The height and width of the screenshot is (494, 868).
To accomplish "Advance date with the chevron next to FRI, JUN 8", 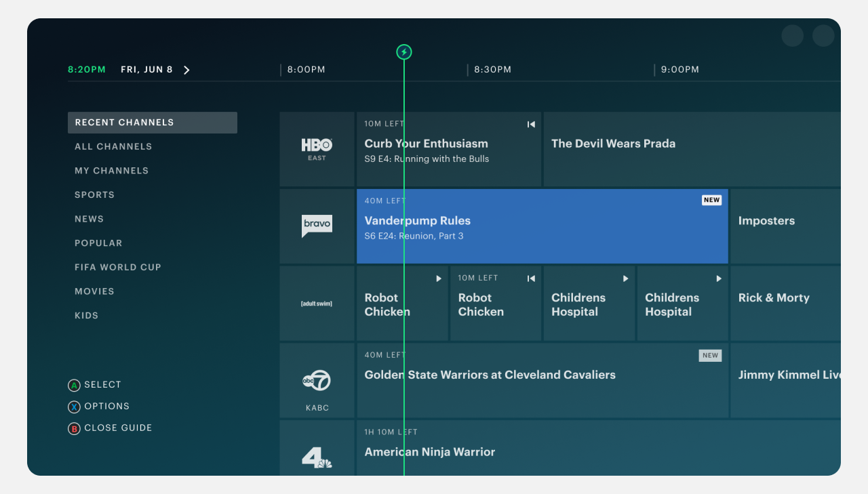I will click(x=186, y=70).
